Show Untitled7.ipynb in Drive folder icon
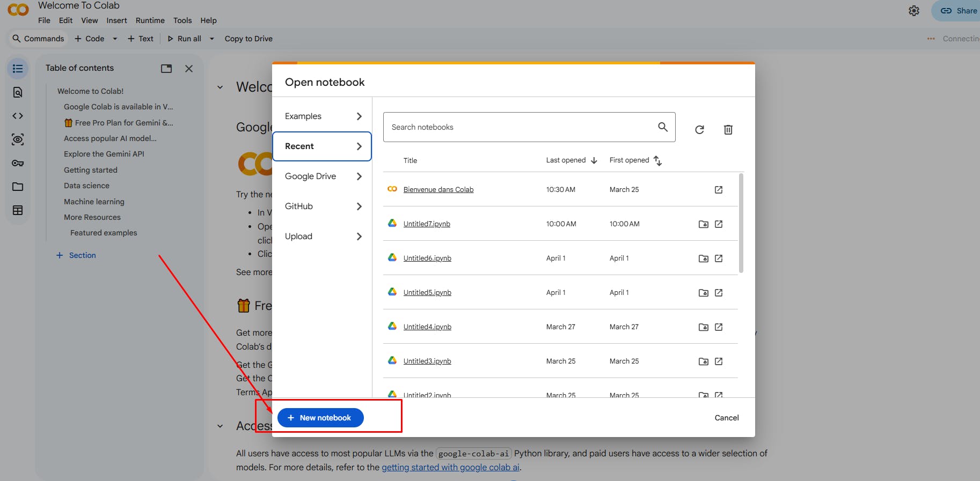 point(704,224)
